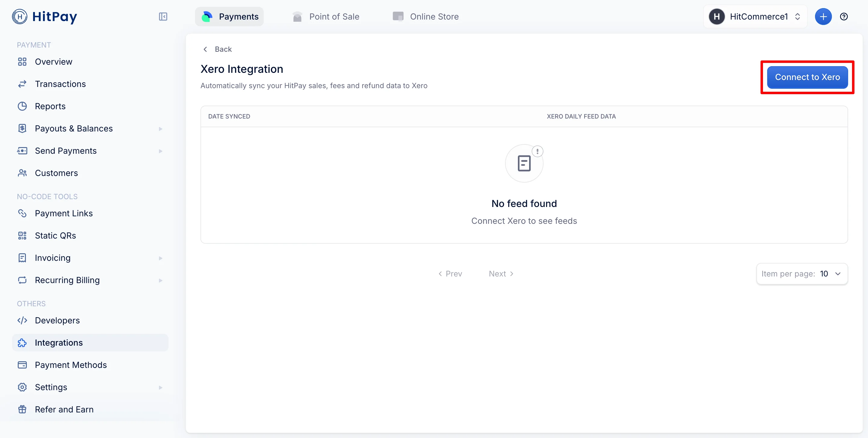
Task: Expand the Send Payments submenu arrow
Action: pos(160,151)
